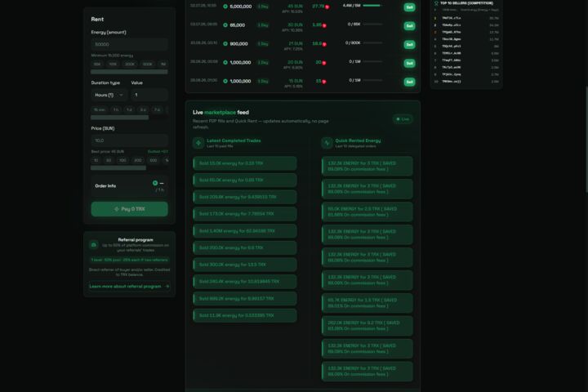
Task: Click the '65.7K ENERGY' quick rent entry
Action: click(367, 303)
